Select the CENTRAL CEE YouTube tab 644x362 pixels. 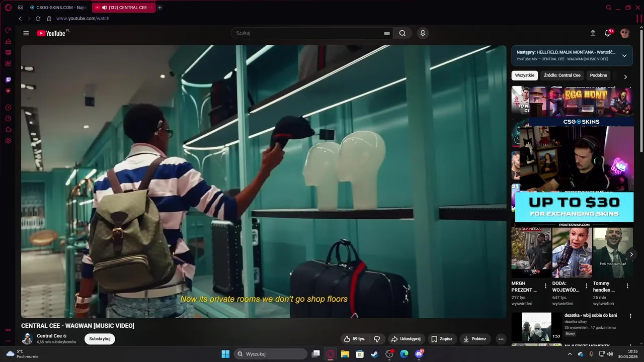coord(123,8)
